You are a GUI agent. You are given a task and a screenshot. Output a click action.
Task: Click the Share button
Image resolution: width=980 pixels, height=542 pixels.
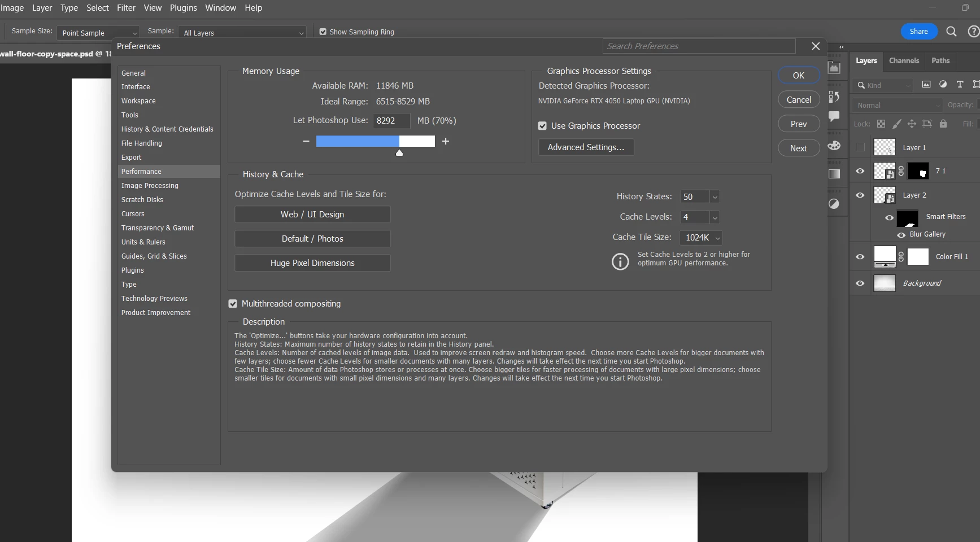tap(918, 32)
